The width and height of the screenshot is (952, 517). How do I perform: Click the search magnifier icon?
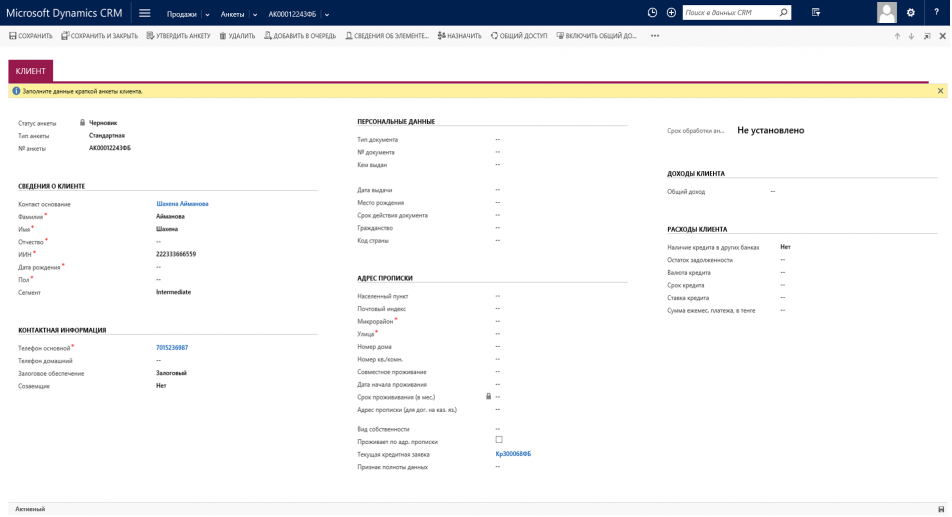(783, 13)
